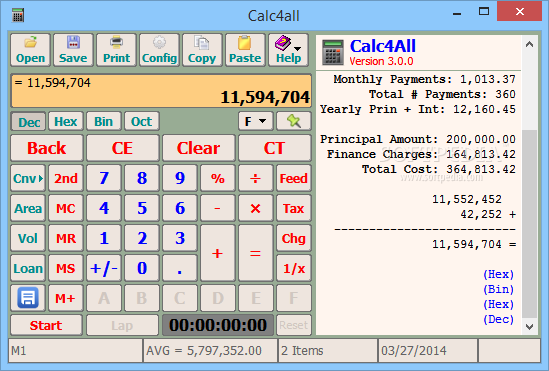The width and height of the screenshot is (549, 371).
Task: Click digit 4 key
Action: 104,208
